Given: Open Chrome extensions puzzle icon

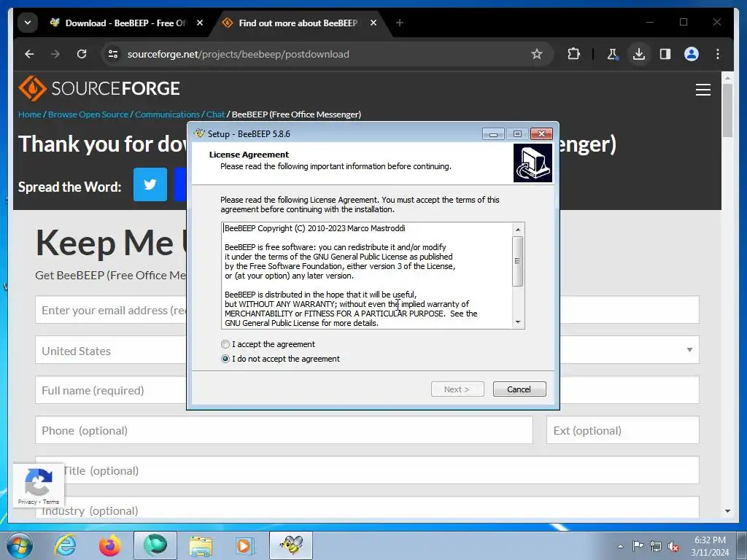Looking at the screenshot, I should pos(573,54).
